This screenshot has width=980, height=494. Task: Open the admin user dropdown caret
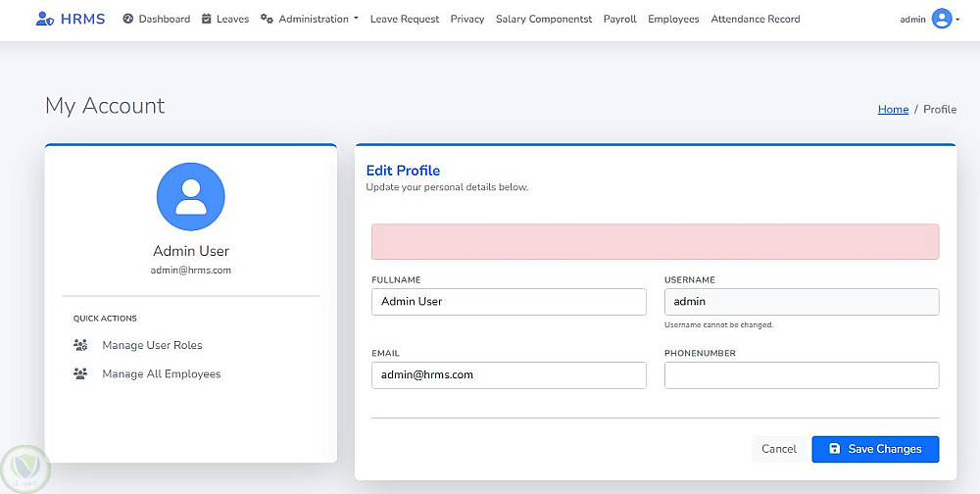[x=957, y=19]
